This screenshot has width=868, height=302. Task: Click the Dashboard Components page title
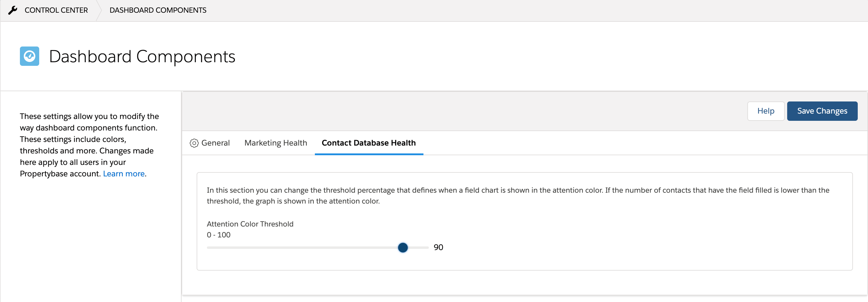(x=142, y=56)
